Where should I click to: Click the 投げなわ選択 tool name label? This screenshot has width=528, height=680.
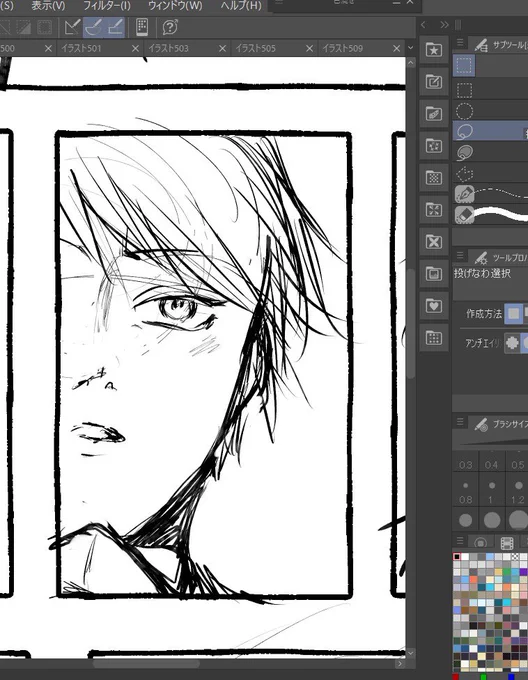482,274
